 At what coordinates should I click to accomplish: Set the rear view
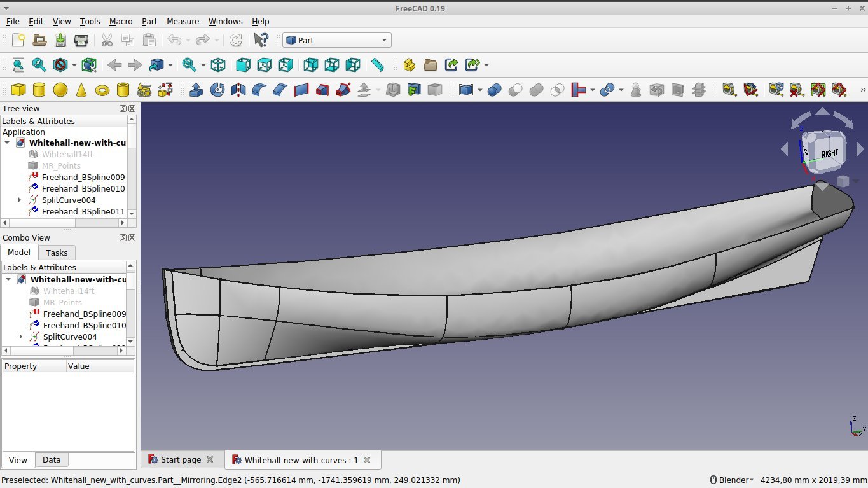[x=310, y=65]
